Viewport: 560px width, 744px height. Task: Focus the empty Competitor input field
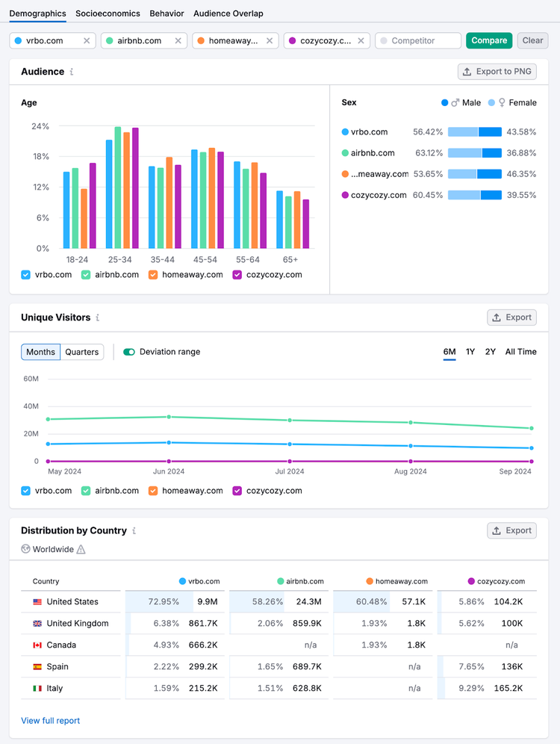418,41
